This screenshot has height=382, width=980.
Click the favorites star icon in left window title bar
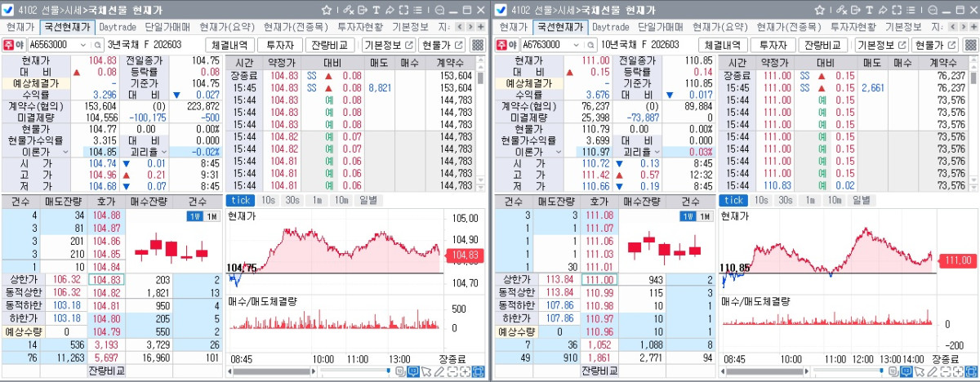click(x=327, y=11)
